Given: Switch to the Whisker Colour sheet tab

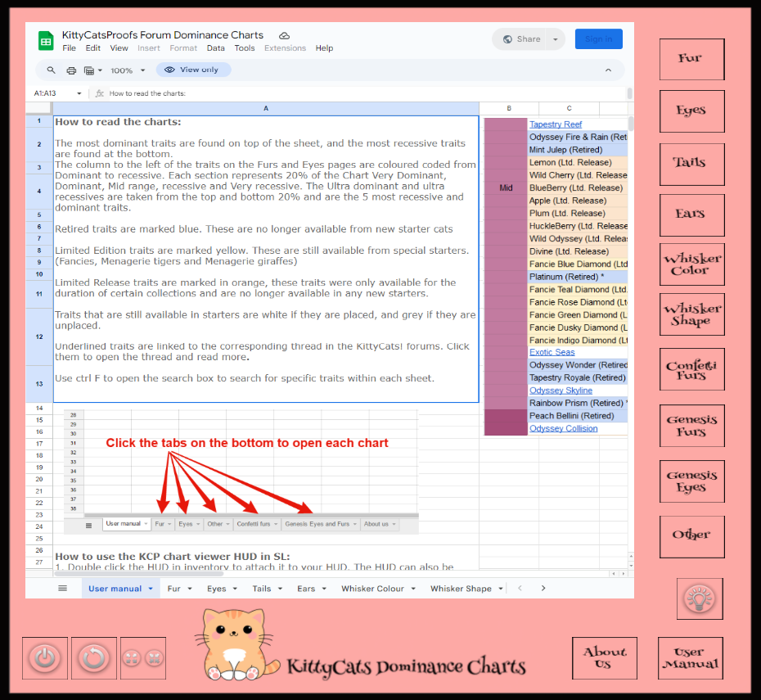Looking at the screenshot, I should (x=377, y=588).
